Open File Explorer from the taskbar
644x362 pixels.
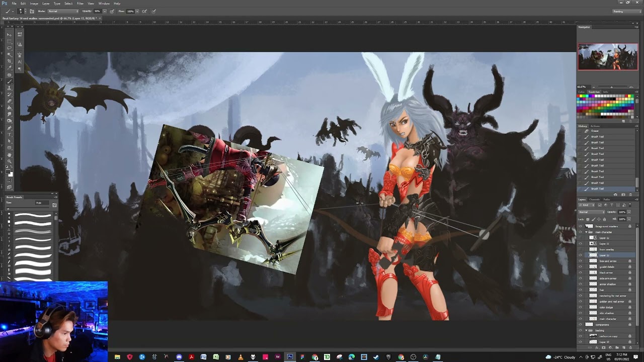click(x=117, y=357)
